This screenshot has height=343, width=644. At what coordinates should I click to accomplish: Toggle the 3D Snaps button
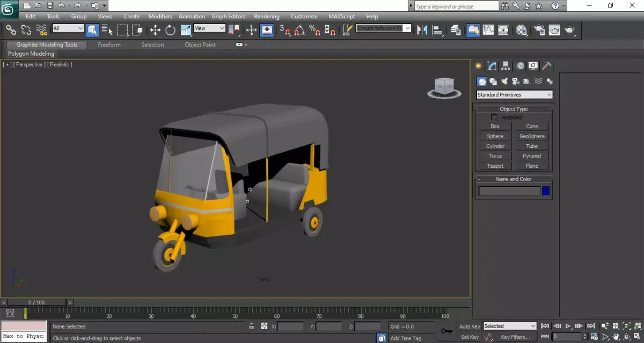(285, 29)
